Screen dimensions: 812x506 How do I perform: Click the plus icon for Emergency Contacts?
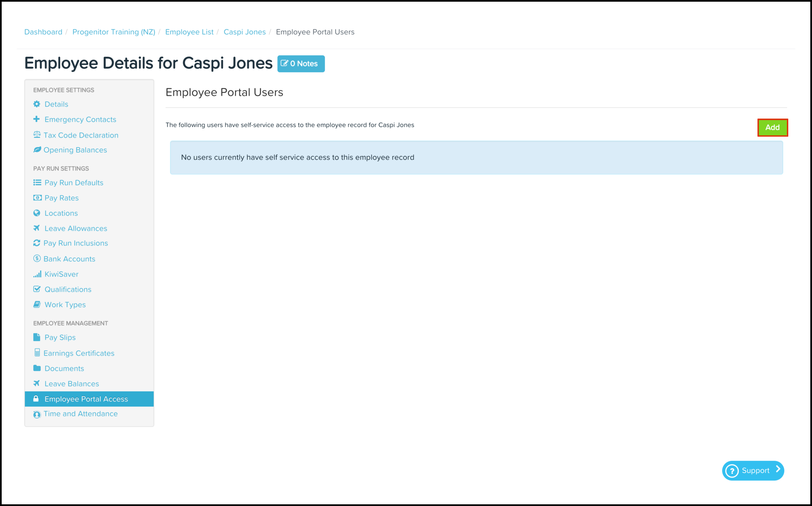point(36,119)
